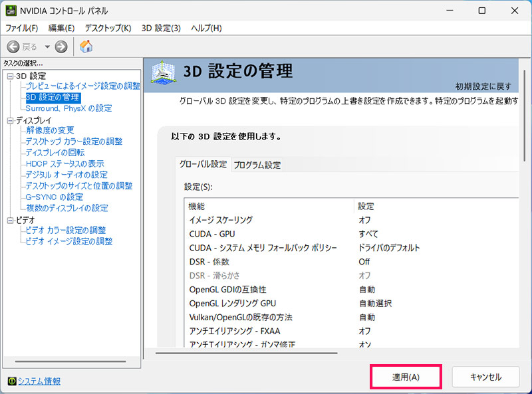The image size is (532, 394).
Task: Click the 適用 button
Action: click(x=406, y=376)
